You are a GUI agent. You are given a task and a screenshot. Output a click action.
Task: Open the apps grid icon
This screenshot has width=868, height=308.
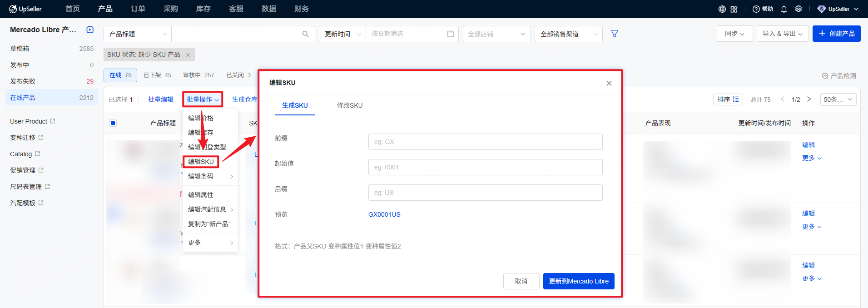[x=734, y=9]
